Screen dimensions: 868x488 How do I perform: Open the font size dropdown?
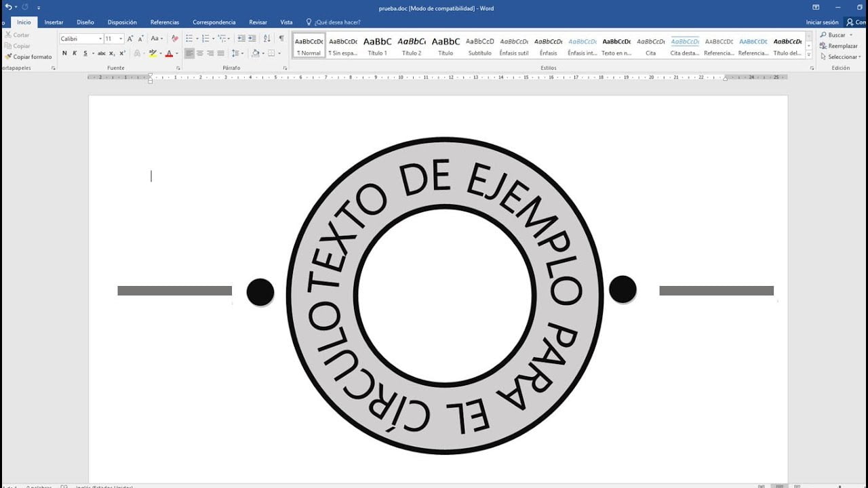tap(121, 38)
